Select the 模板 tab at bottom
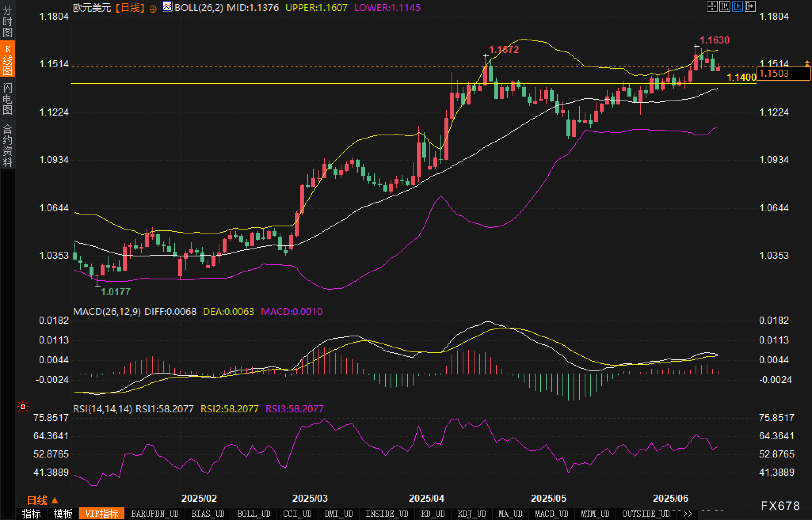 point(63,514)
